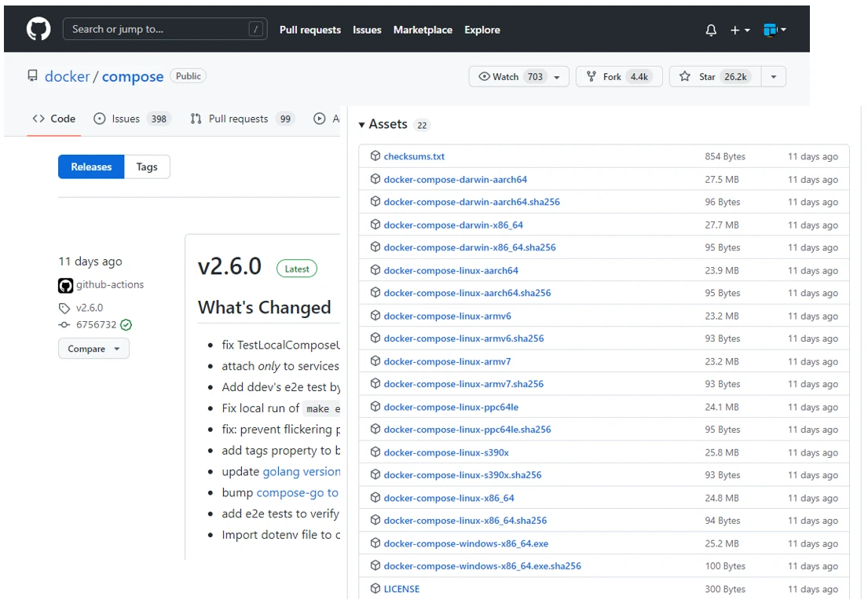
Task: Download docker-compose-linux-x86_64 asset
Action: pyautogui.click(x=449, y=498)
